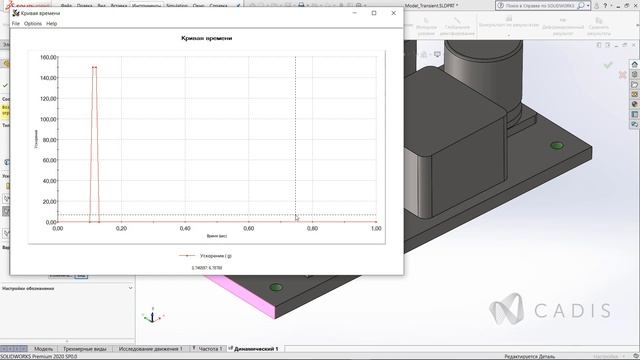The width and height of the screenshot is (640, 360).
Task: Open the Help question mark icon
Action: 606,6
